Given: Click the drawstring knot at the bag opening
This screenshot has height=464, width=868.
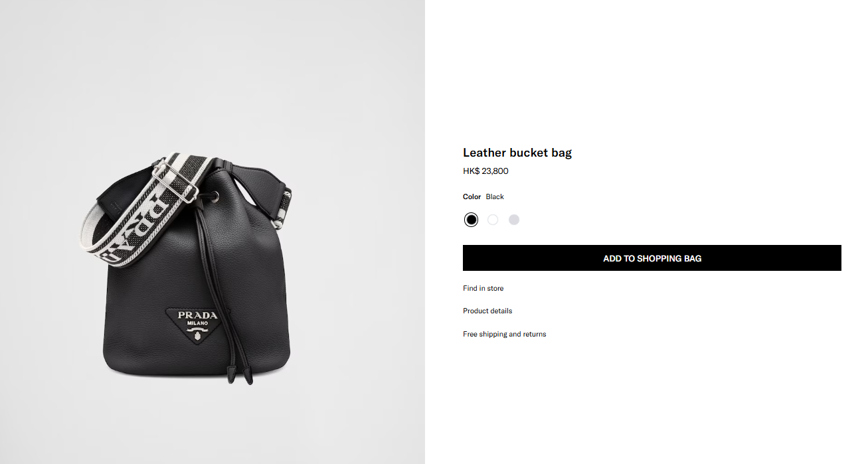Looking at the screenshot, I should (214, 197).
